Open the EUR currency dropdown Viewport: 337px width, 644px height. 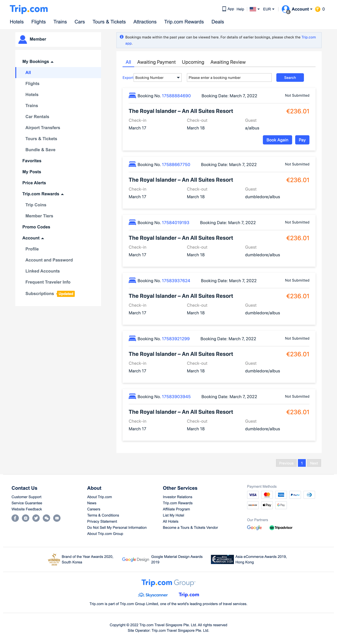coord(268,9)
